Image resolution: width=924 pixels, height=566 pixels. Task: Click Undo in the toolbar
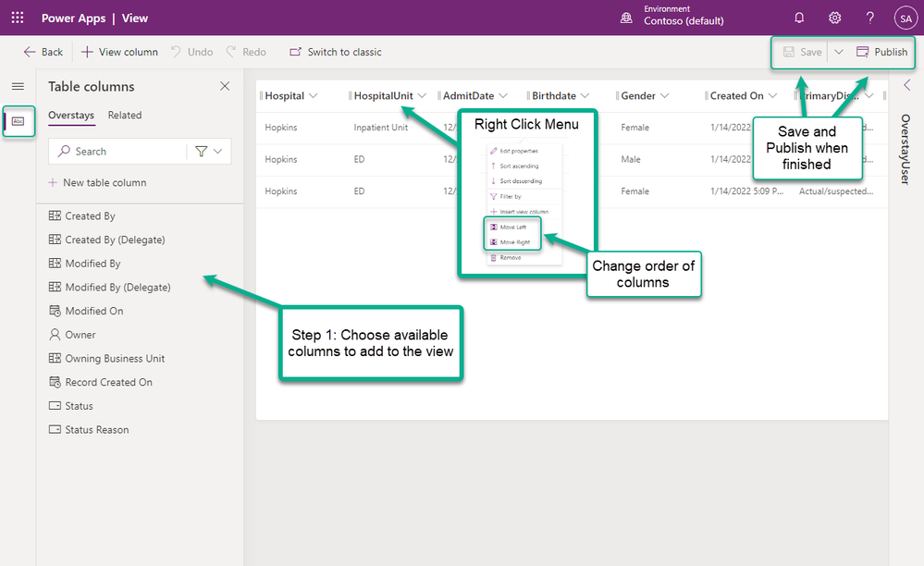(192, 52)
